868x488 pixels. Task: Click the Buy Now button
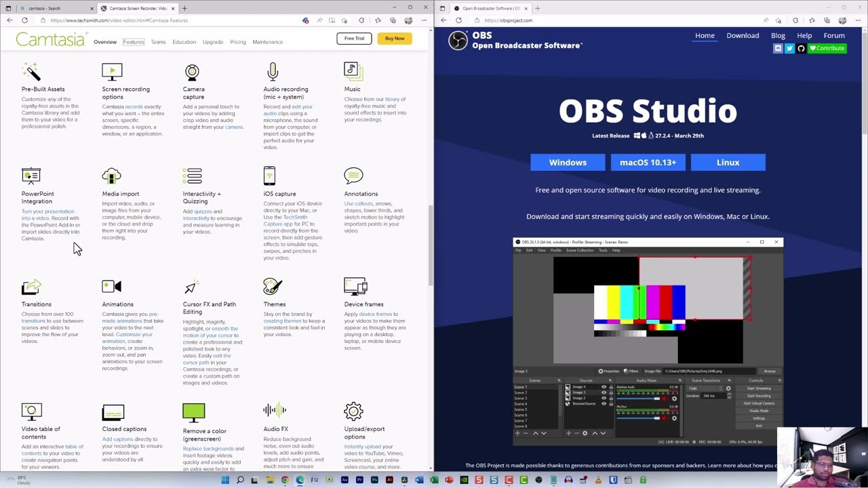394,39
